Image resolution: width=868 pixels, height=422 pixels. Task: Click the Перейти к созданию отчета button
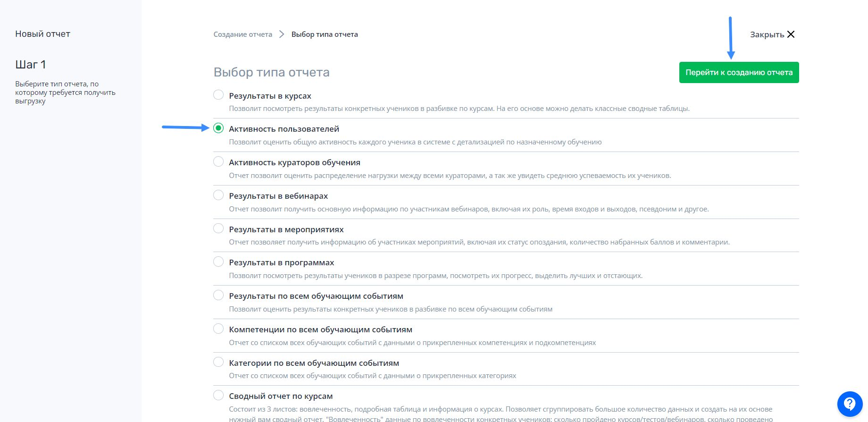(x=739, y=72)
